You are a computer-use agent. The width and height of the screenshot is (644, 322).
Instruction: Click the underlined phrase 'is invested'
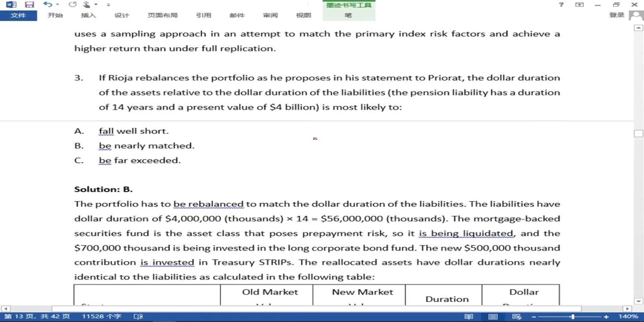167,263
